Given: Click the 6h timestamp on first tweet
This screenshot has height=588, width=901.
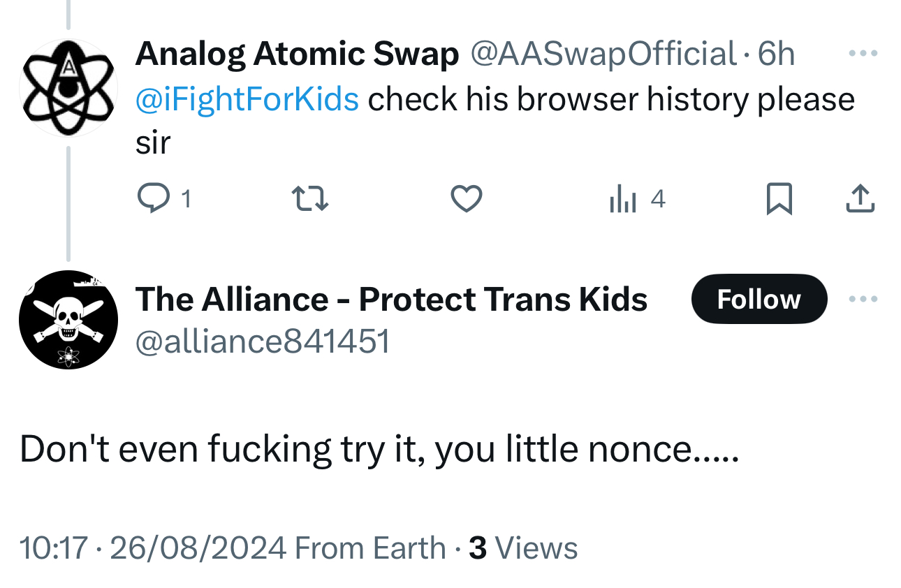Looking at the screenshot, I should point(777,54).
